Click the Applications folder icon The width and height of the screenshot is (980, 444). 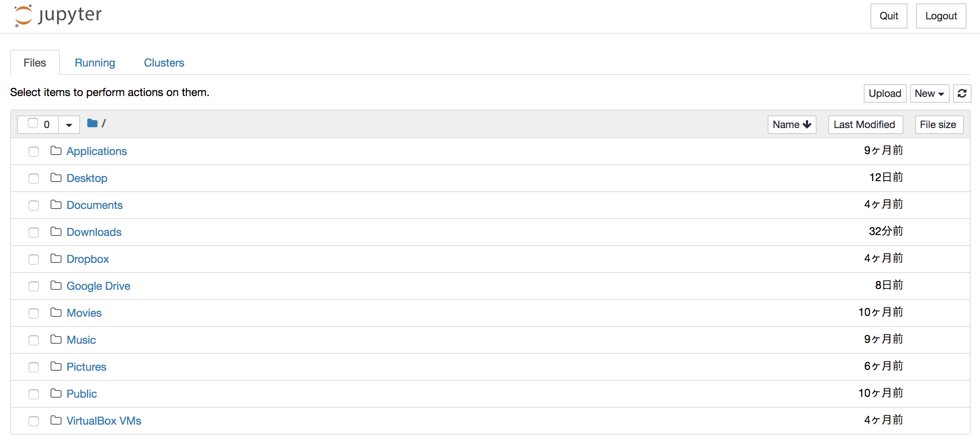[56, 151]
